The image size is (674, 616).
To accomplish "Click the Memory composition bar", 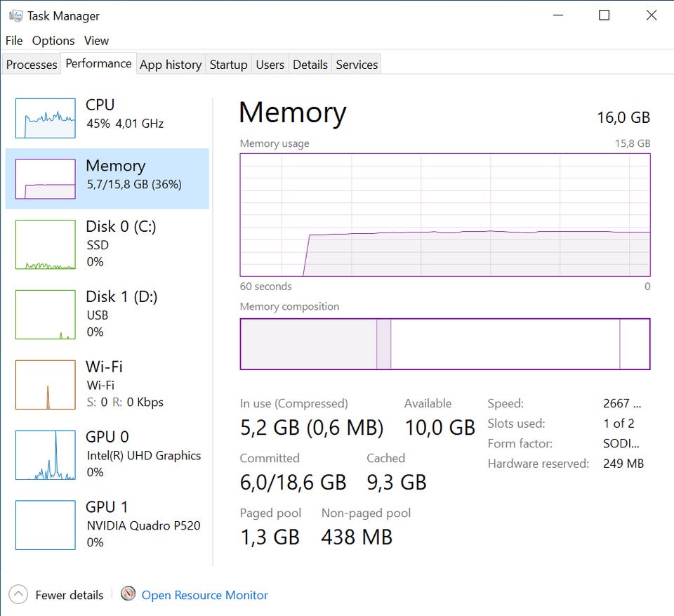I will coord(445,343).
